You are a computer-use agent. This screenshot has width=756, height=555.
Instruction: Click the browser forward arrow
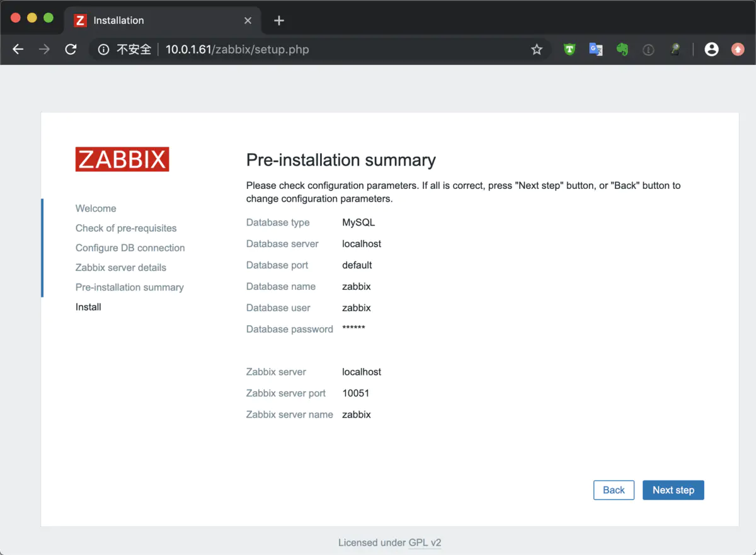pyautogui.click(x=44, y=49)
